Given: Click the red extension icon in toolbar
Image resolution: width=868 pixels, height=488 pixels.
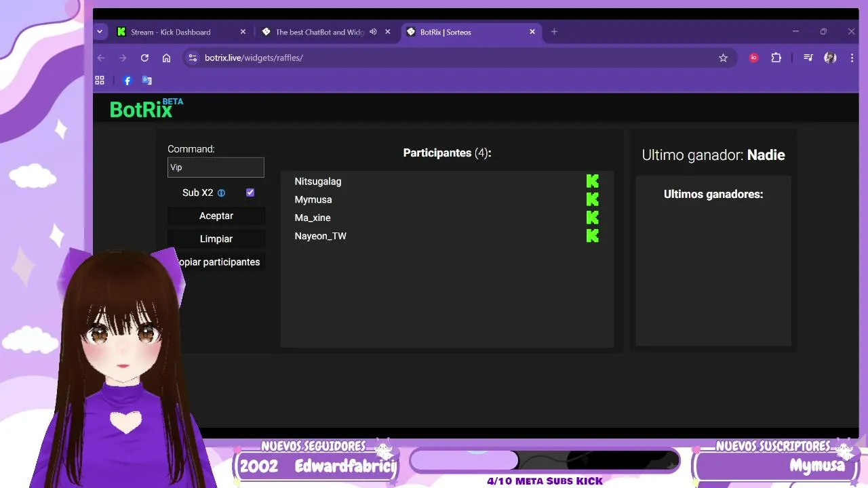Looking at the screenshot, I should coord(753,58).
